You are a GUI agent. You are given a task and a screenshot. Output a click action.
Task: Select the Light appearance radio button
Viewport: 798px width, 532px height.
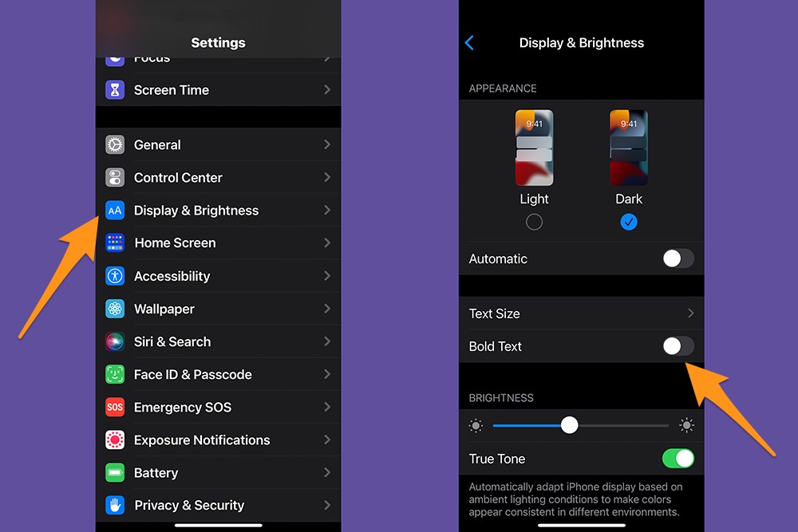click(x=534, y=223)
